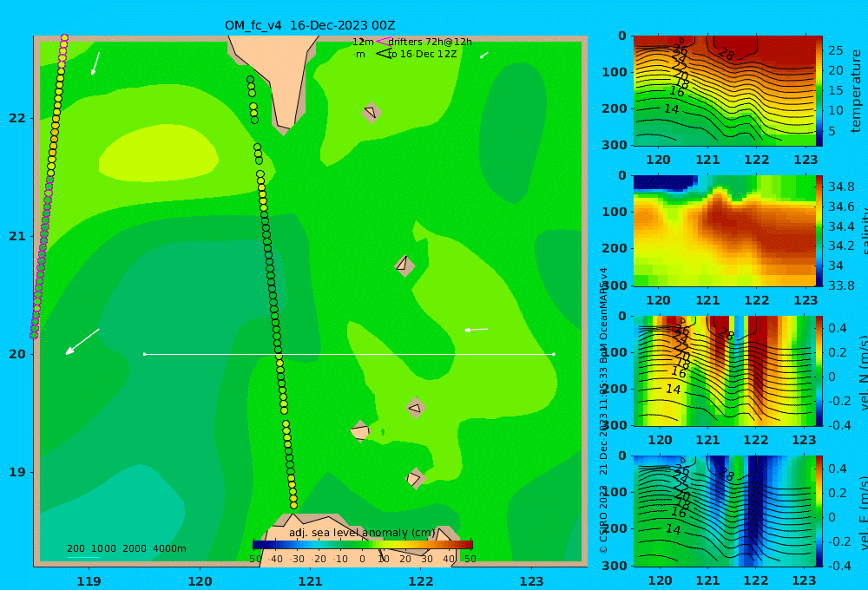Viewport: 868px width, 590px height.
Task: Click the small island near 22N 121.5E
Action: click(x=372, y=112)
